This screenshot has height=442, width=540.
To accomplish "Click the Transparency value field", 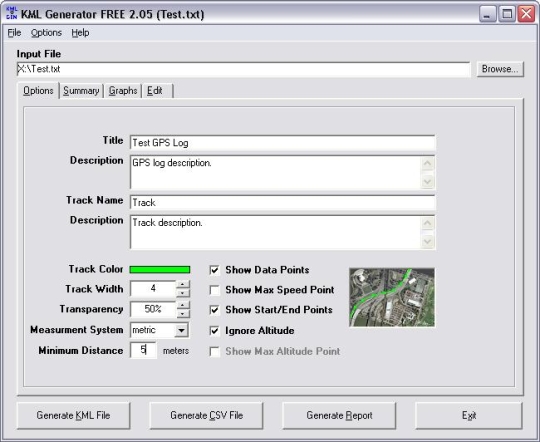I will pyautogui.click(x=153, y=309).
